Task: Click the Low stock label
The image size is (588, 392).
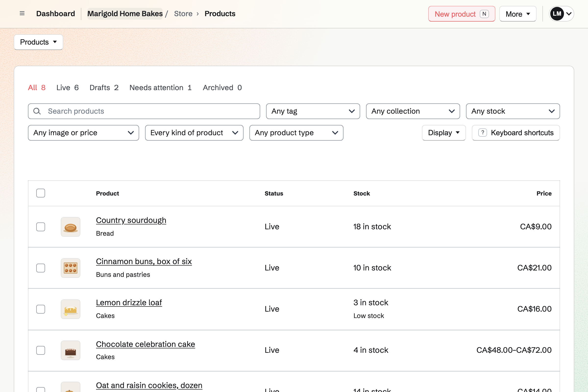Action: (x=368, y=316)
